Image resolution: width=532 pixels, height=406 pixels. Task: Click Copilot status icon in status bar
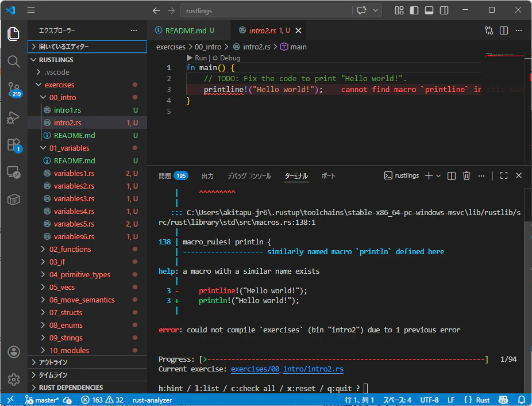click(x=503, y=400)
